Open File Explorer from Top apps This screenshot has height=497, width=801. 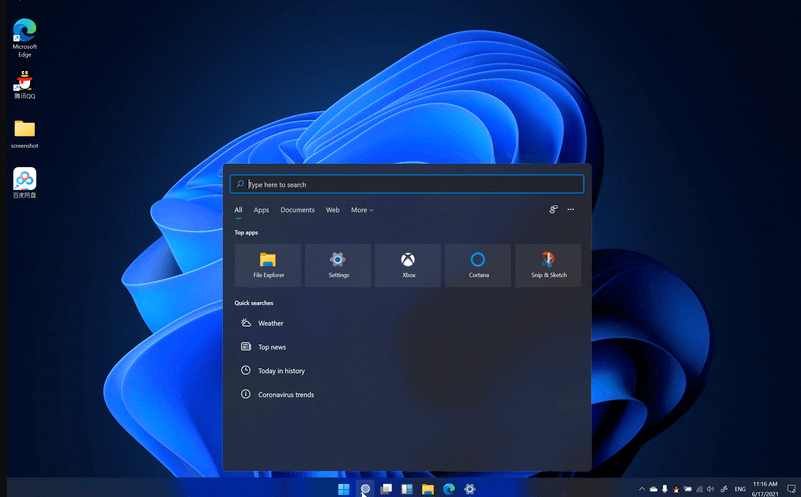pyautogui.click(x=268, y=265)
